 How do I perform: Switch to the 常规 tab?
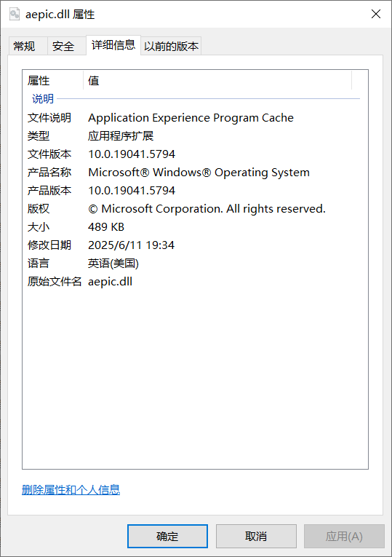click(28, 46)
